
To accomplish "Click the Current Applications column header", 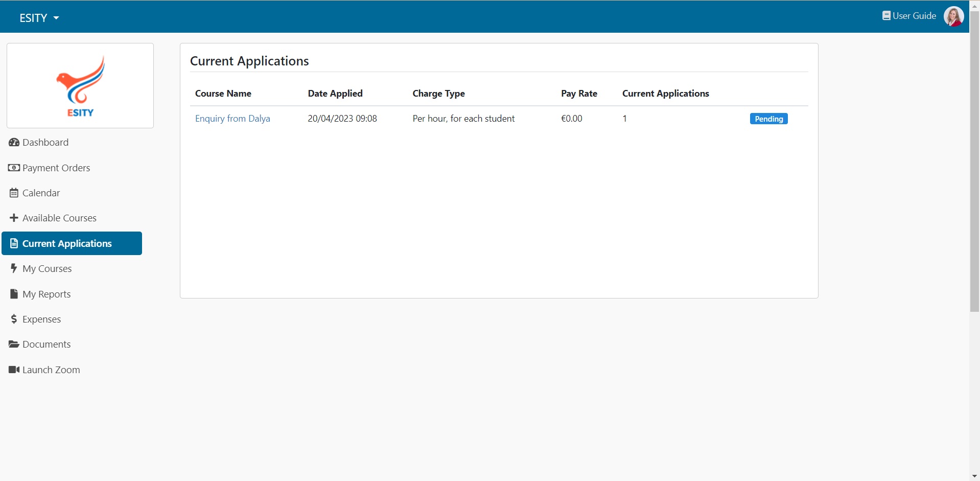I will (x=665, y=94).
